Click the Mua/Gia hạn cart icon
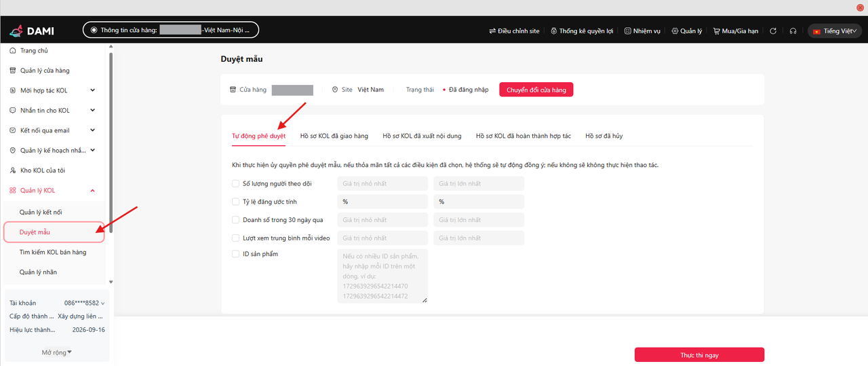This screenshot has width=868, height=366. pos(717,31)
